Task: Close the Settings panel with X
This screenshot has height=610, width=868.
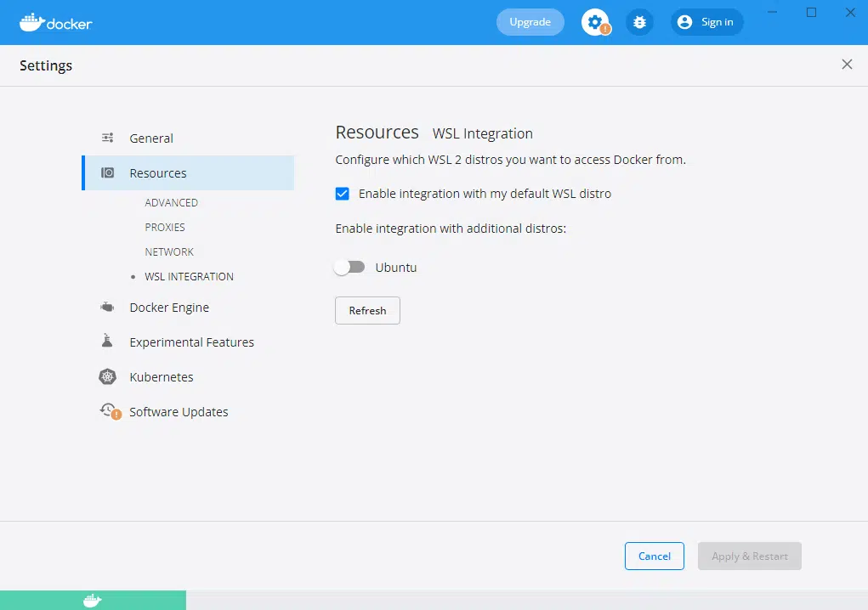Action: coord(847,65)
